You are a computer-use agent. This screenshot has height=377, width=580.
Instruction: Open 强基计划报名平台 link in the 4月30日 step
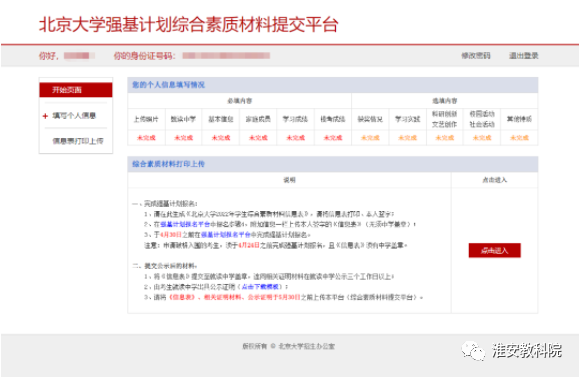pos(226,235)
